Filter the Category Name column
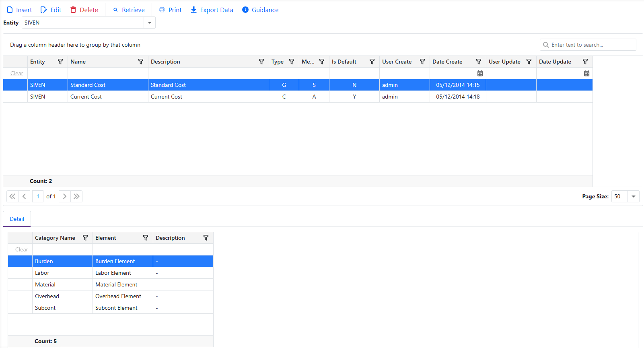The image size is (644, 348). (85, 238)
